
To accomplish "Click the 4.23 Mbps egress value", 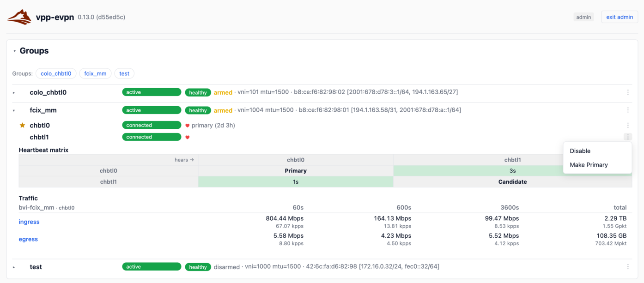I will point(396,236).
